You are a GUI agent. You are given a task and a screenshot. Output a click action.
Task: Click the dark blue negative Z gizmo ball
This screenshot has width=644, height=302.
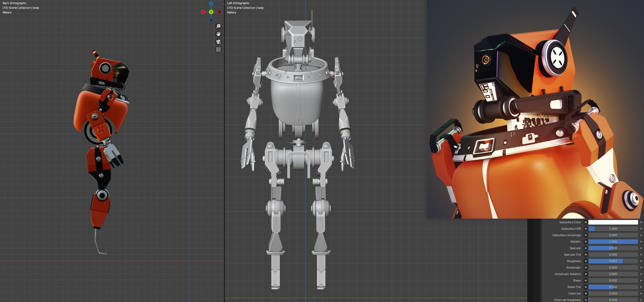tap(211, 20)
